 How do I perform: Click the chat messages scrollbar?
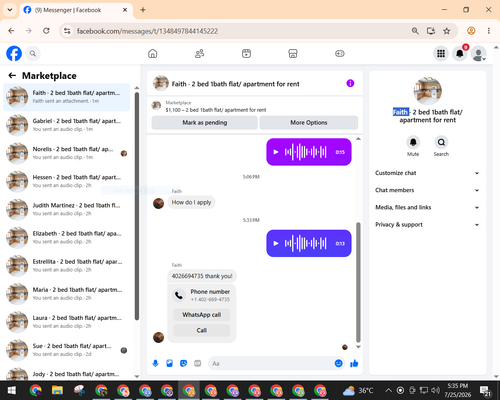click(x=358, y=282)
